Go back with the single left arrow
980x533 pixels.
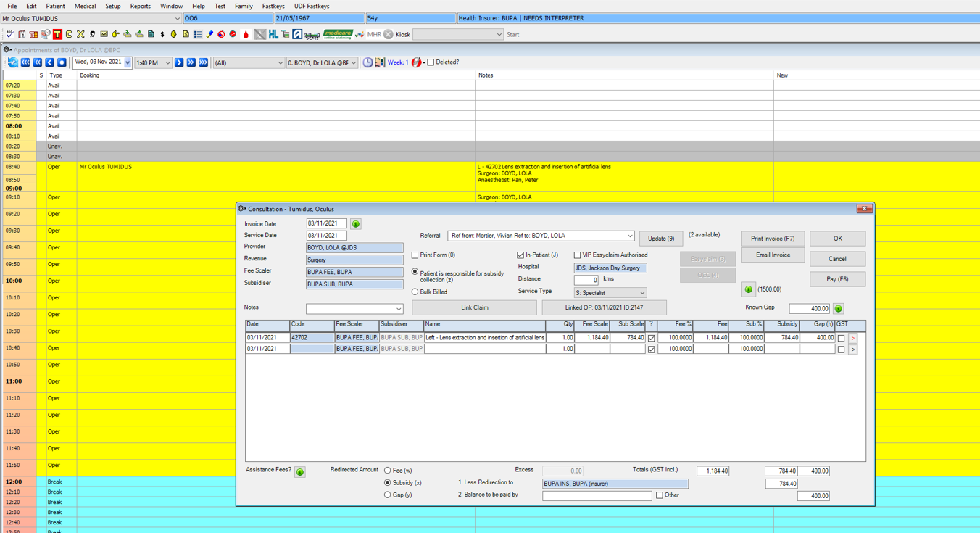click(x=49, y=62)
